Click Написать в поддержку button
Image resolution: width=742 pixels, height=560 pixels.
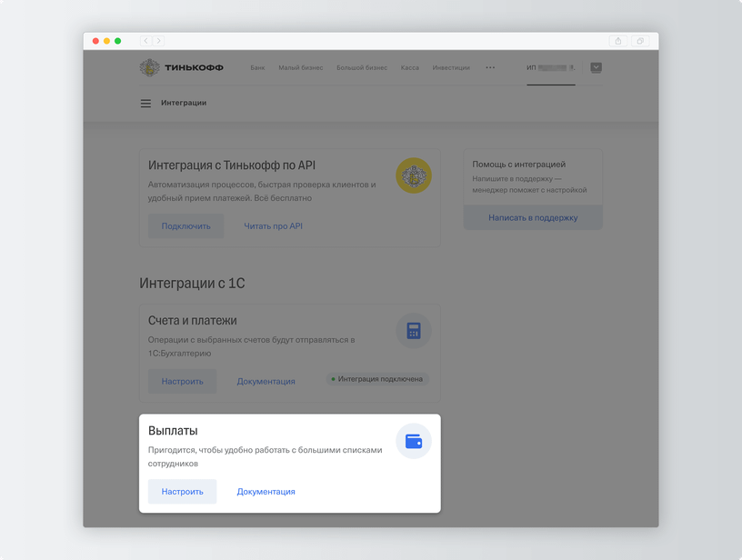[x=533, y=217]
